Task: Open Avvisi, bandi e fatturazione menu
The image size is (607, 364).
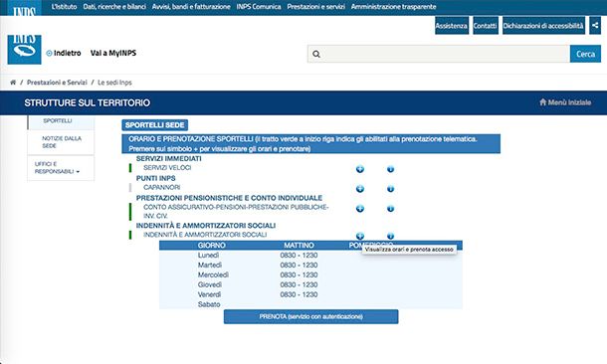Action: click(191, 7)
